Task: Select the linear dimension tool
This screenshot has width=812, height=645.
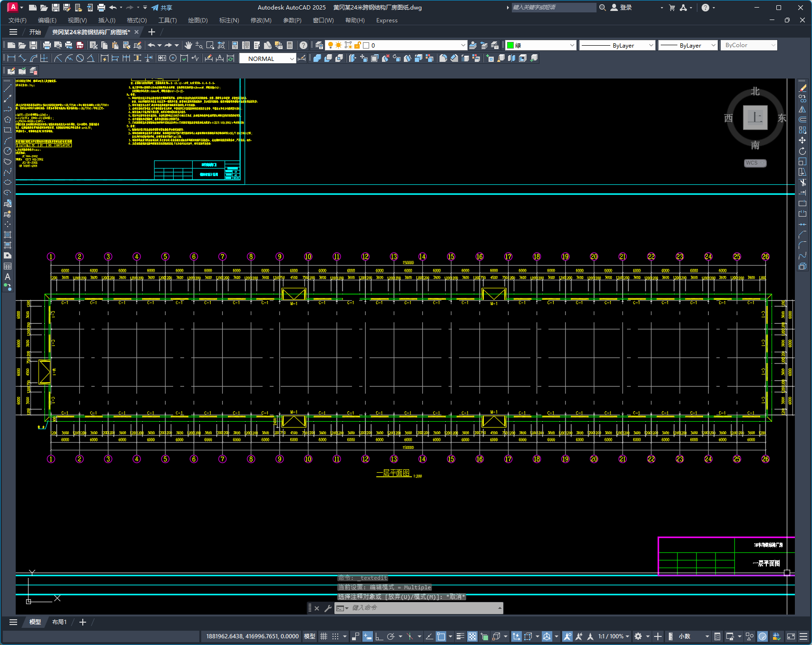Action: click(11, 58)
